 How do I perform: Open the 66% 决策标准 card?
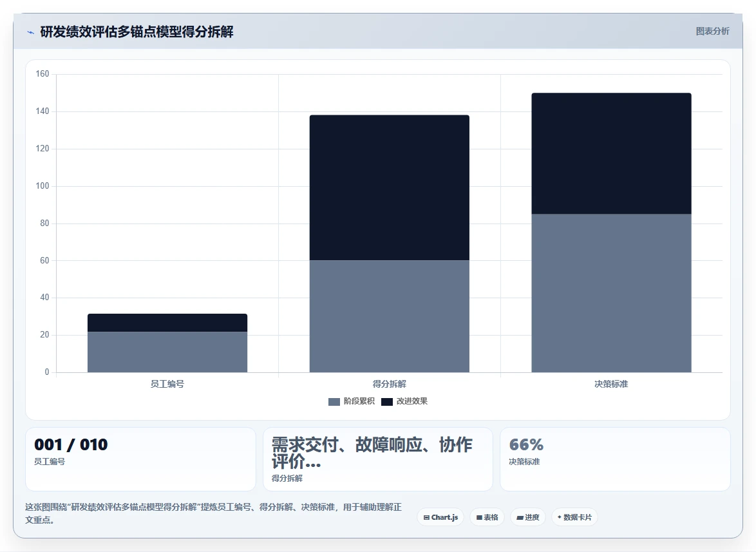click(x=615, y=459)
